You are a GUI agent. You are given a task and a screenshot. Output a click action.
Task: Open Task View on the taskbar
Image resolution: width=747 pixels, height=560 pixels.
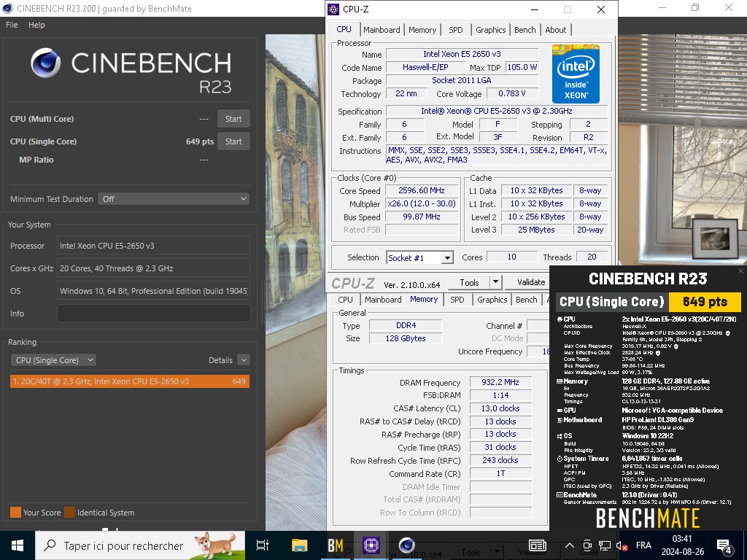(262, 545)
